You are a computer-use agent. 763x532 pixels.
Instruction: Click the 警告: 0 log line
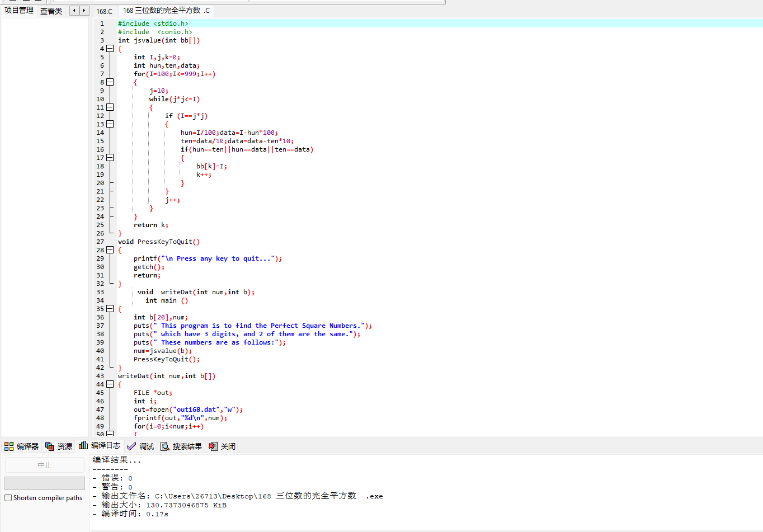[x=112, y=487]
